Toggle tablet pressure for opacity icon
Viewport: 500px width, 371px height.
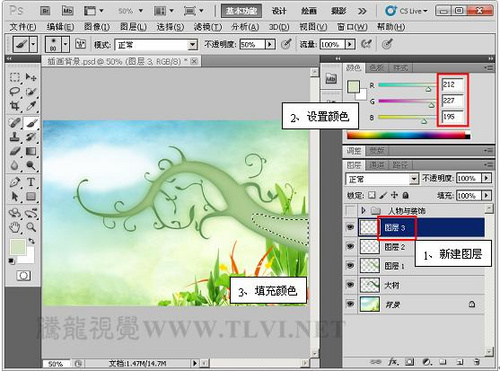coord(286,44)
